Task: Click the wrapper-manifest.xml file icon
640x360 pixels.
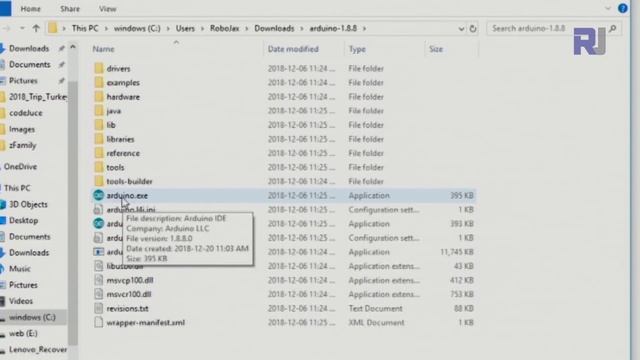Action: click(x=98, y=322)
